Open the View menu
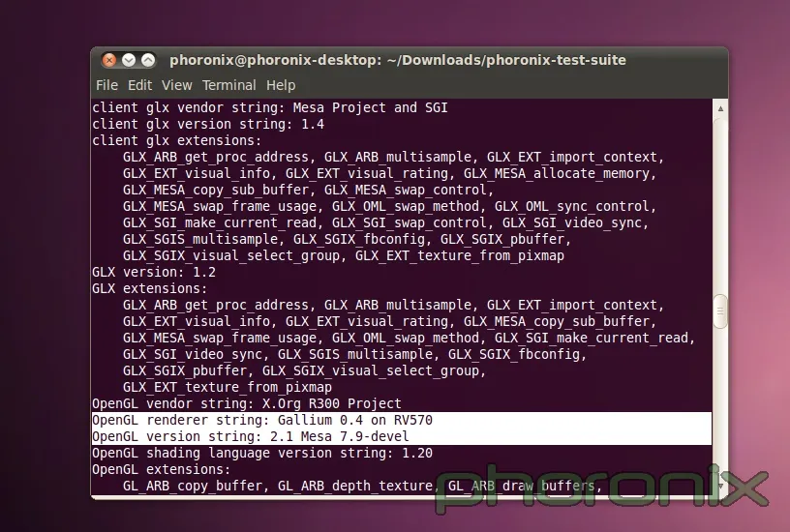This screenshot has height=532, width=790. [x=177, y=85]
